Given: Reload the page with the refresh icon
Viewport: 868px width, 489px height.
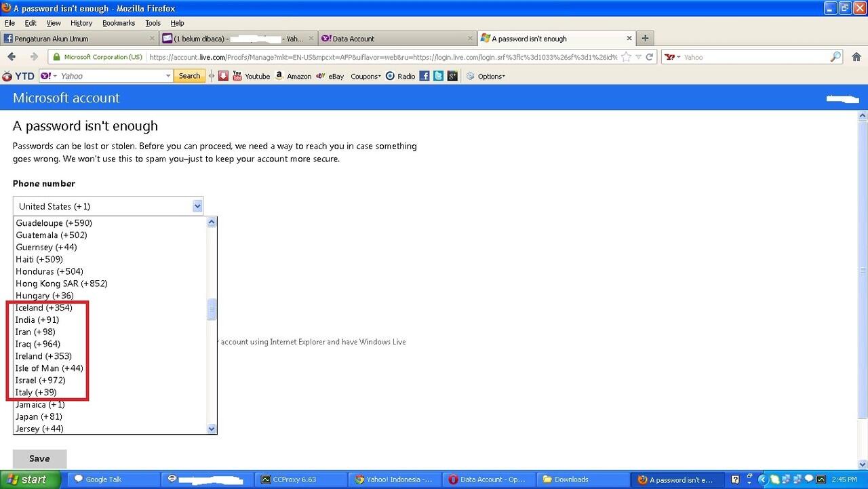Looking at the screenshot, I should pyautogui.click(x=650, y=57).
